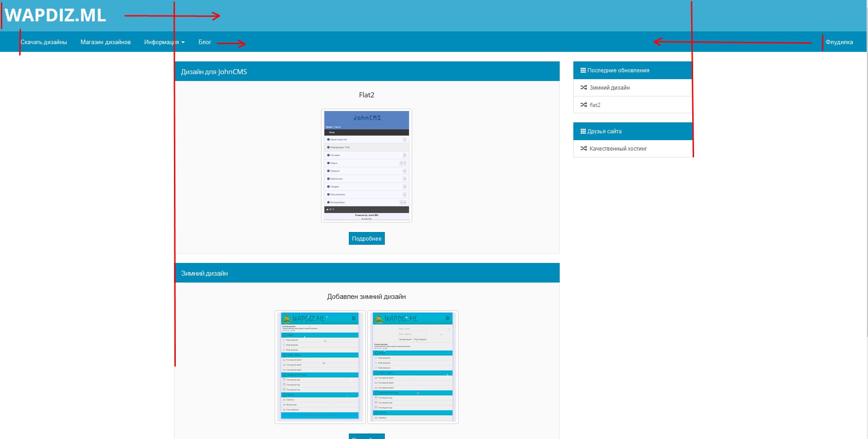Click the Зимний дизайн post heading bar

[204, 273]
